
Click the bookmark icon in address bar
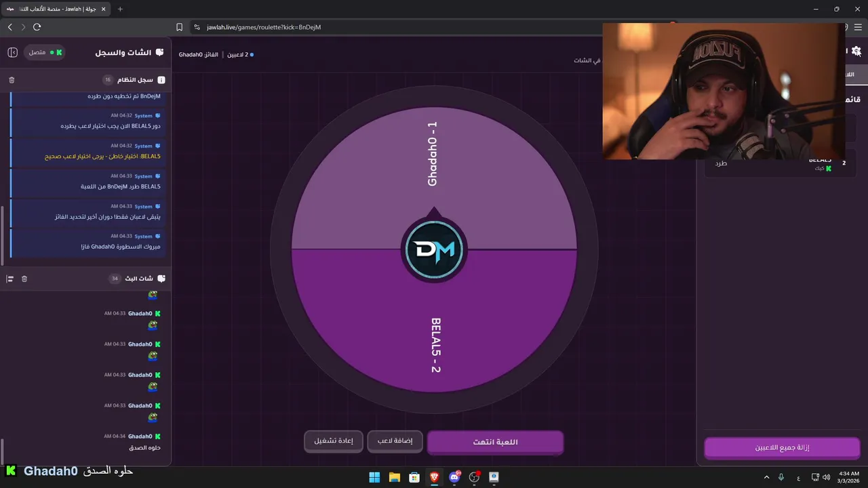click(179, 27)
